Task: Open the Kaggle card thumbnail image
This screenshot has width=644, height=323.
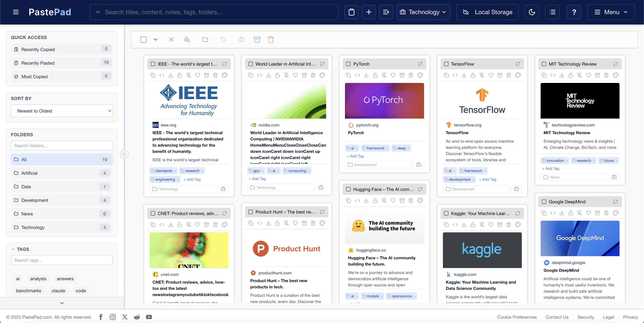Action: click(482, 250)
